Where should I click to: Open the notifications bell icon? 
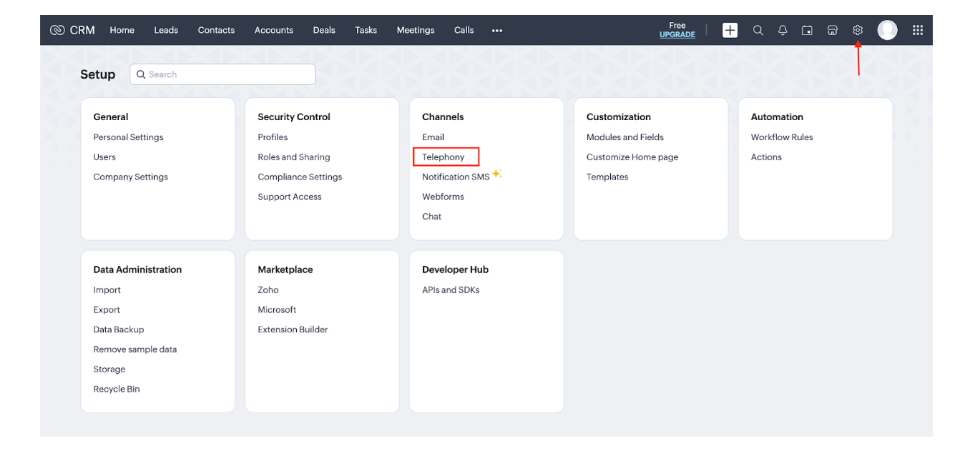coord(783,30)
